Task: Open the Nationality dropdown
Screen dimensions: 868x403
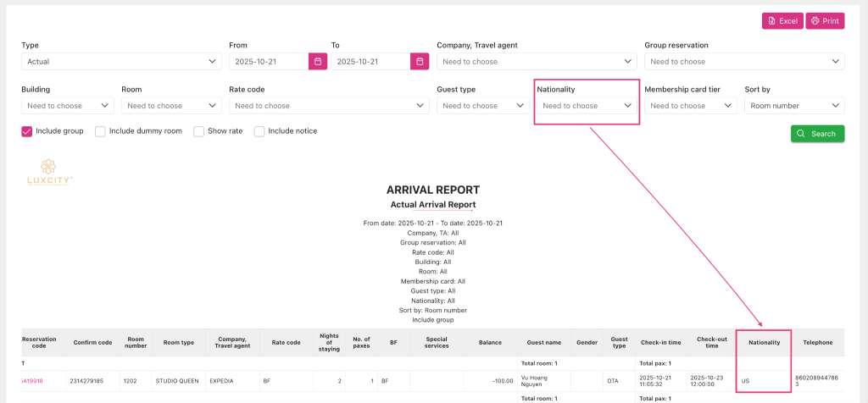Action: (587, 106)
